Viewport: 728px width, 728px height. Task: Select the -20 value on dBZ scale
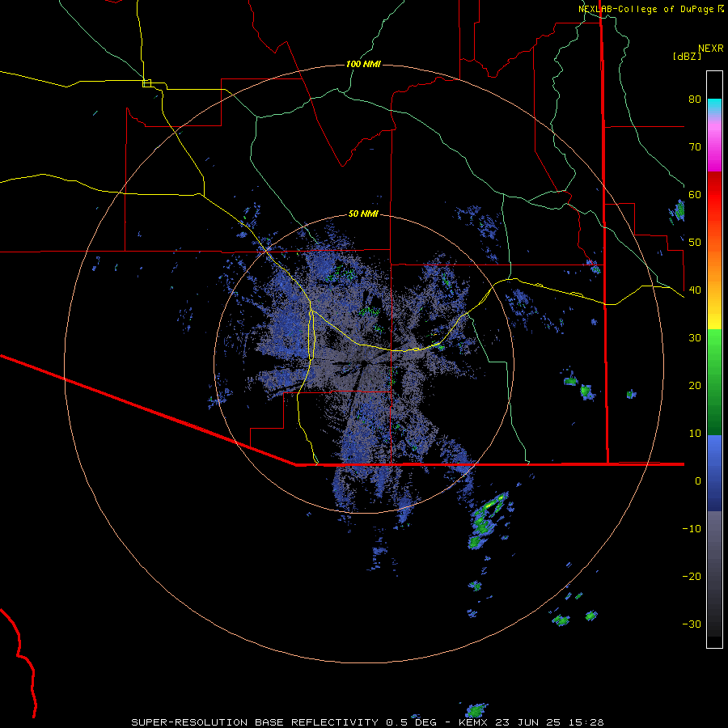tap(692, 577)
